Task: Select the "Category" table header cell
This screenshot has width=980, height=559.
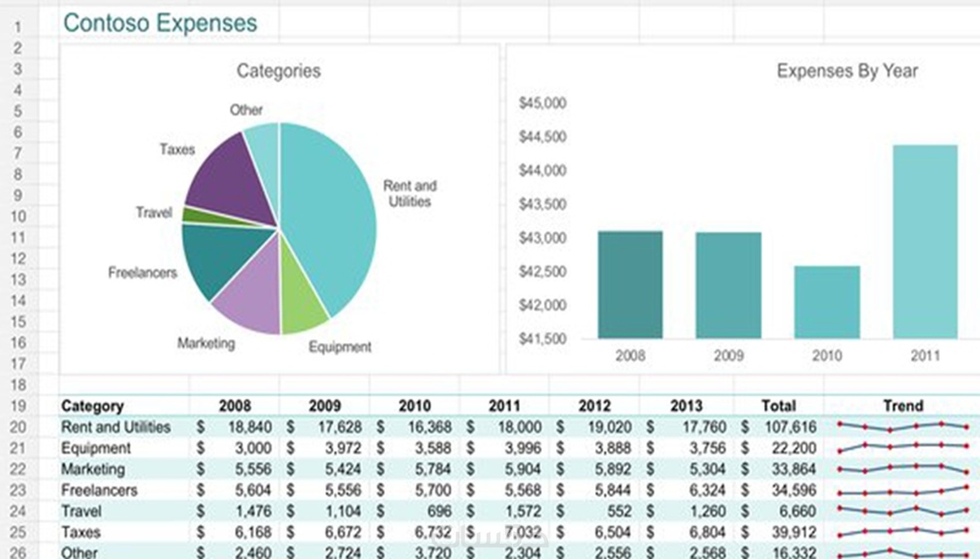Action: coord(124,406)
